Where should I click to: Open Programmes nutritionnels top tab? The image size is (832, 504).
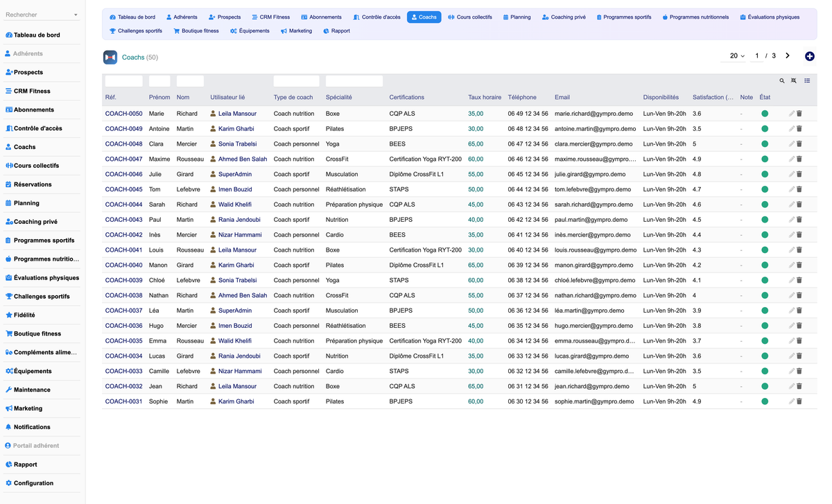[695, 17]
